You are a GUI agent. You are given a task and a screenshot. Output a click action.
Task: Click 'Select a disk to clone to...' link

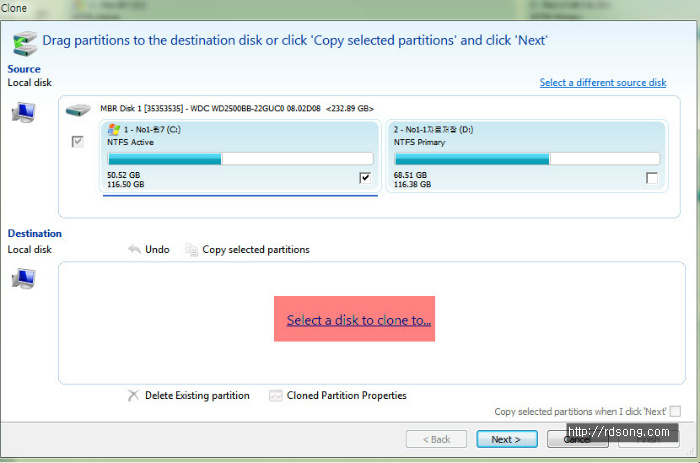point(359,320)
